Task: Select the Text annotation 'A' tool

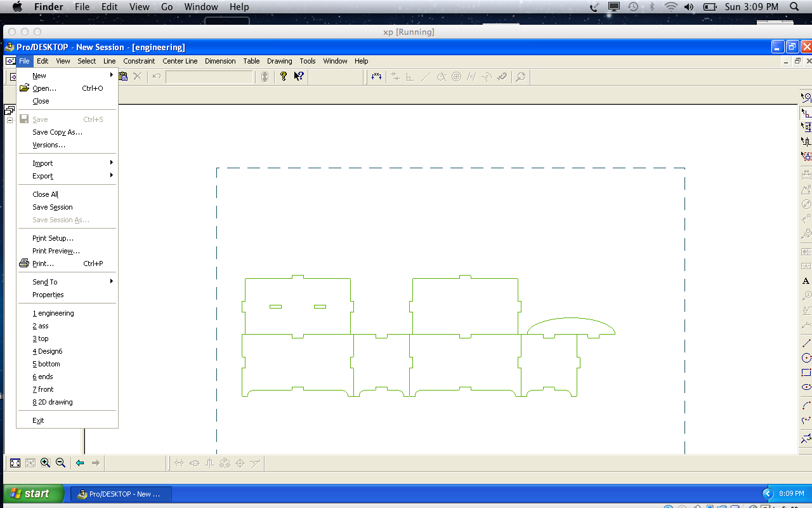Action: (806, 281)
